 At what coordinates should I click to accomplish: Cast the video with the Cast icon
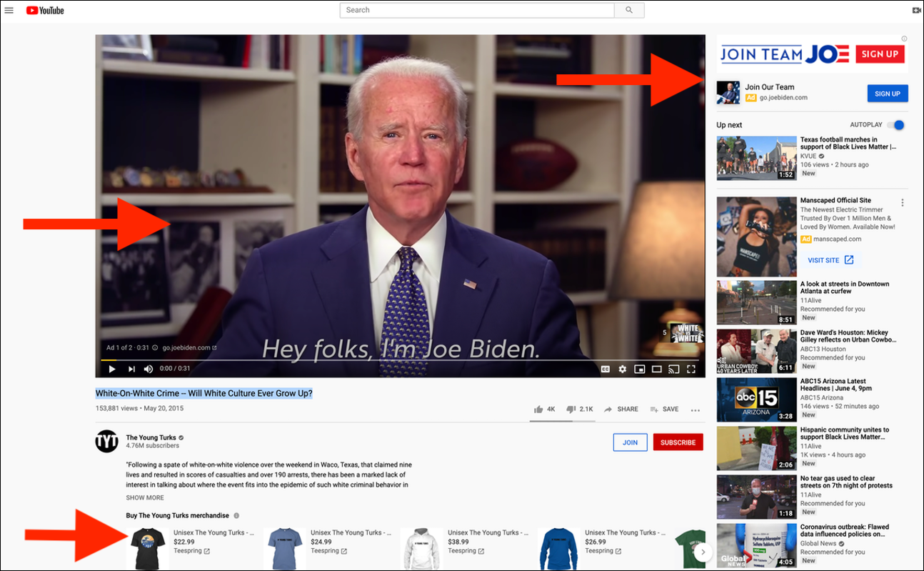point(673,369)
